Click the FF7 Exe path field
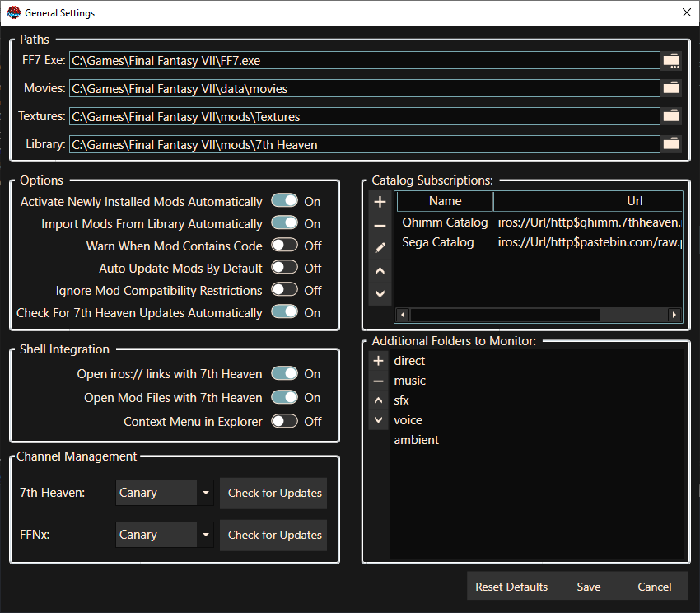The height and width of the screenshot is (613, 700). point(364,60)
